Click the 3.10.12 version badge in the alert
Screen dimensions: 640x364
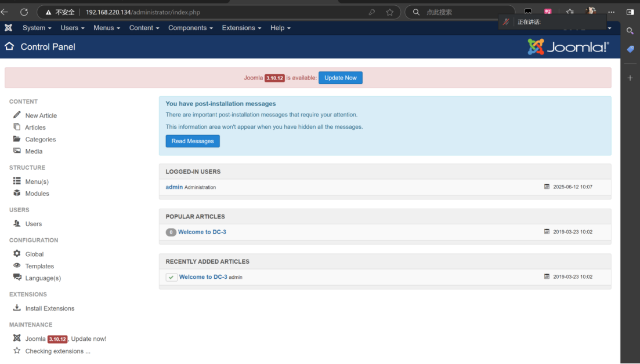point(274,78)
